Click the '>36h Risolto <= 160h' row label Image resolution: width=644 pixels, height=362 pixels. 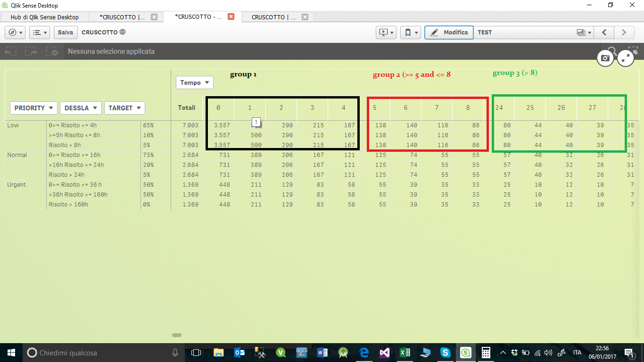pos(78,194)
